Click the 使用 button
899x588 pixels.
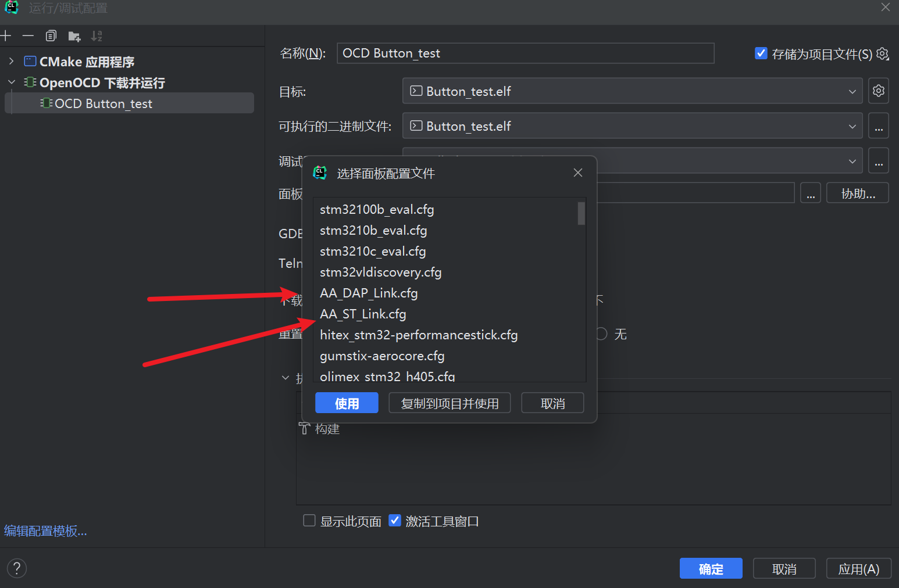(x=347, y=403)
